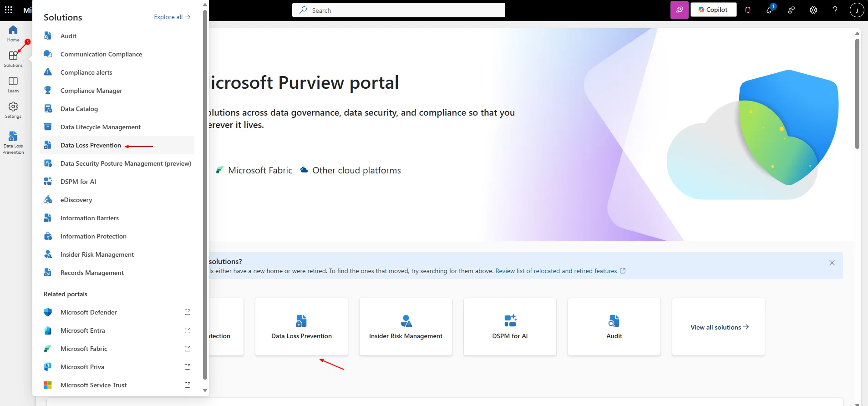Image resolution: width=868 pixels, height=406 pixels.
Task: Open Settings in the left rail
Action: pos(13,110)
